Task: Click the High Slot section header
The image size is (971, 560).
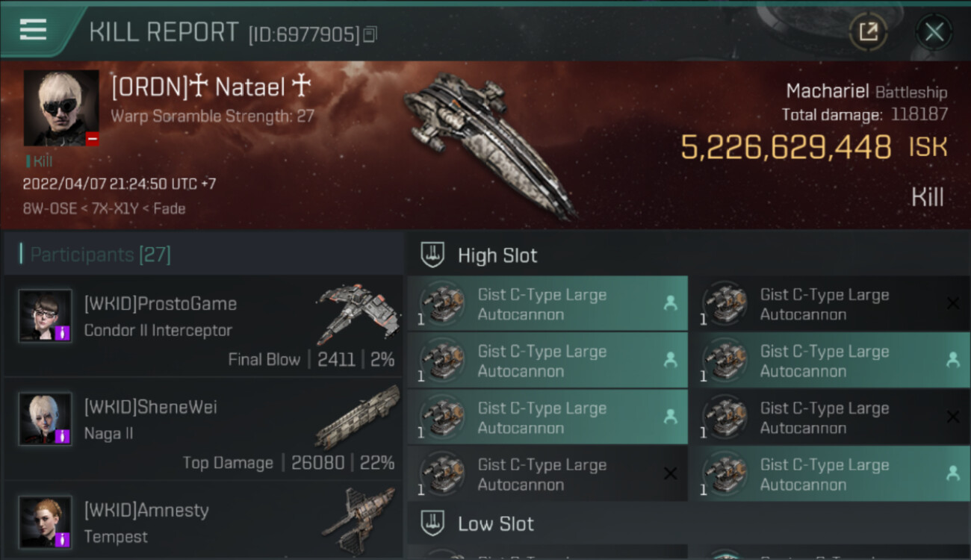Action: (497, 255)
